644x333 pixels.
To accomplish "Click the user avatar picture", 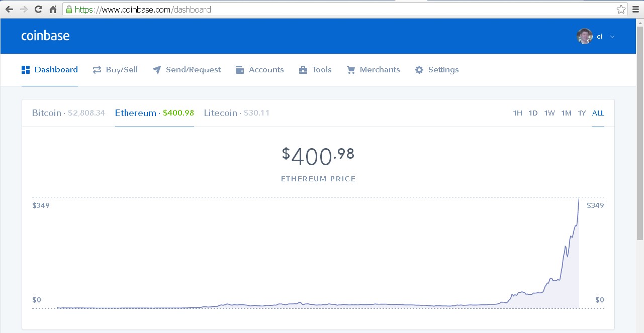I will (585, 36).
